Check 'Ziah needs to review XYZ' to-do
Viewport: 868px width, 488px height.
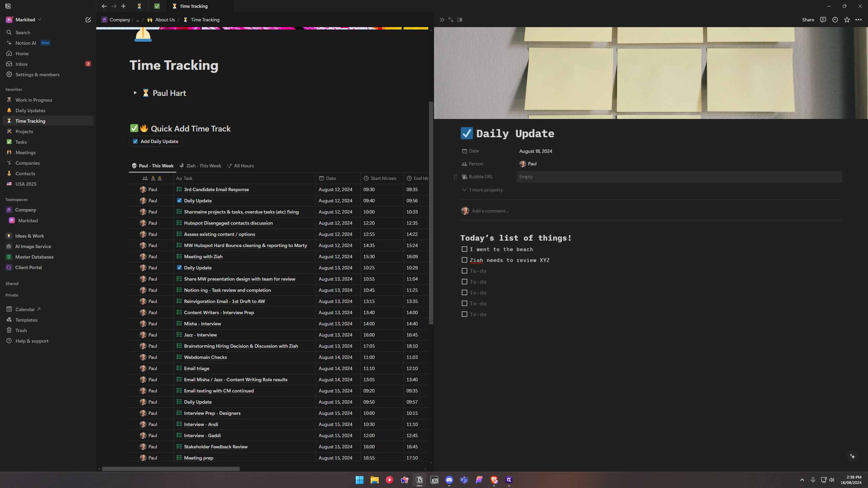pyautogui.click(x=465, y=260)
